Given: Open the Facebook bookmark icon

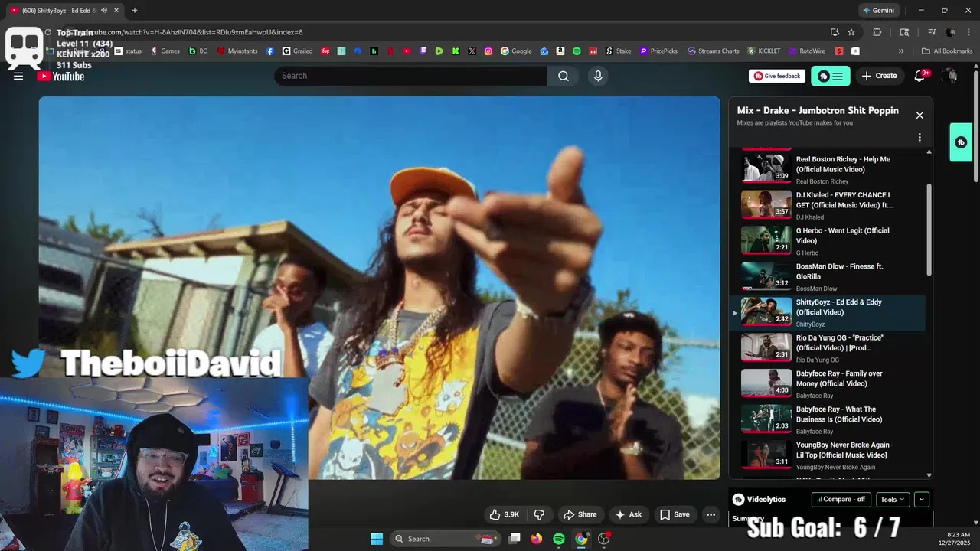Looking at the screenshot, I should [x=270, y=51].
